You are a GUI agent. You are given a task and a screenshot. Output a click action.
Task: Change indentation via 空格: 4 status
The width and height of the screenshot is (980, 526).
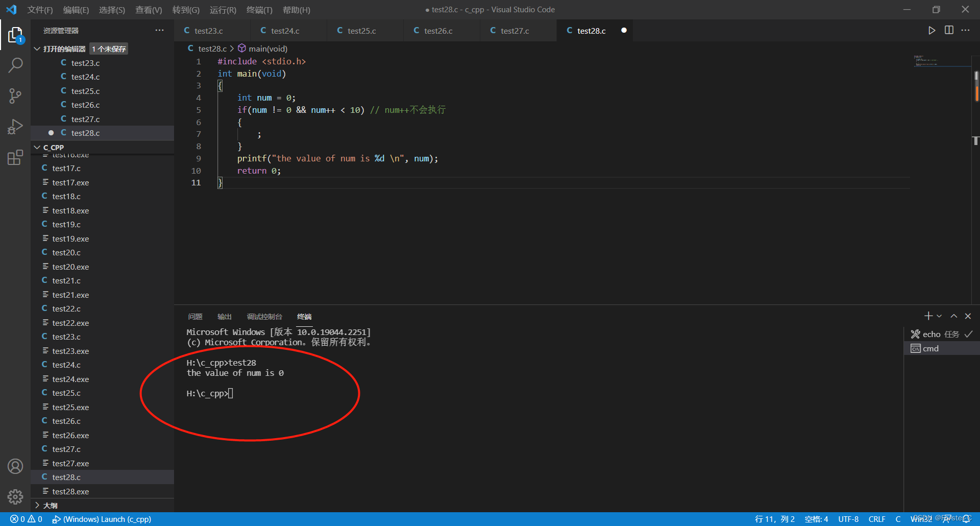tap(816, 519)
